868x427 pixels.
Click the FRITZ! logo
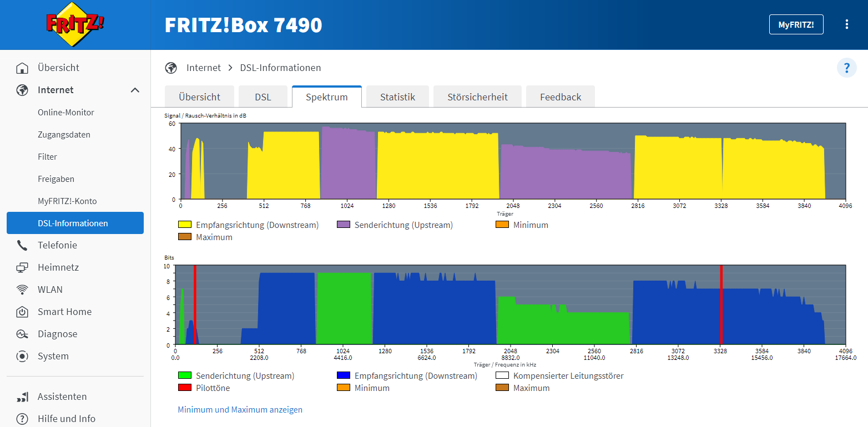(x=75, y=25)
